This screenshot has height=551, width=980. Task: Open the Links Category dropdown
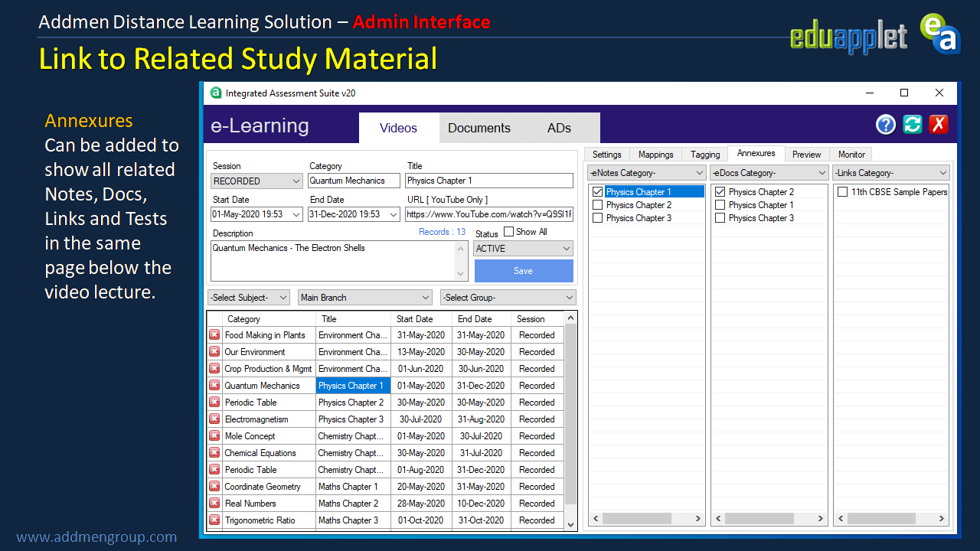pyautogui.click(x=891, y=173)
